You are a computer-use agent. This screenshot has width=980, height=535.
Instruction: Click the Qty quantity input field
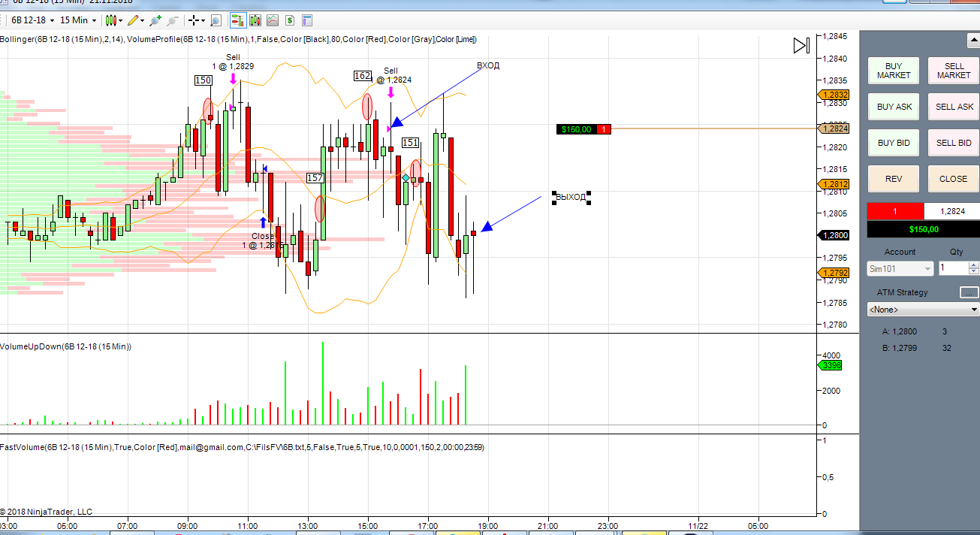click(x=953, y=268)
